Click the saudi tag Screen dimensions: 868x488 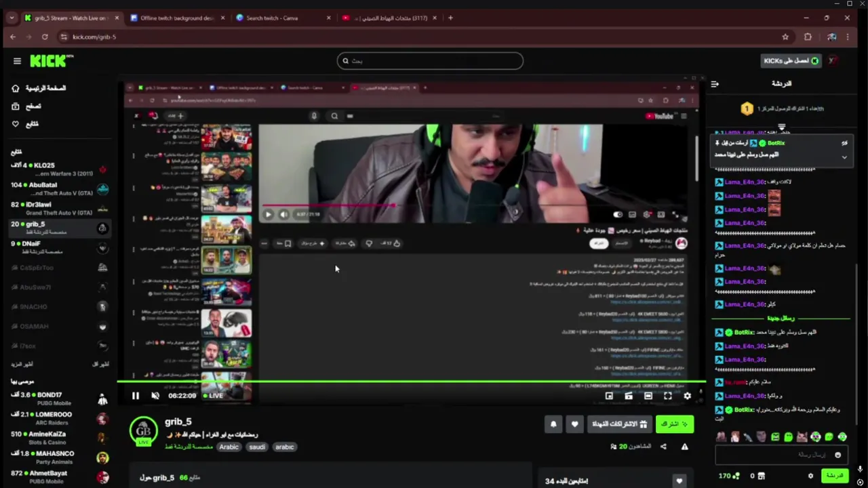click(x=257, y=447)
